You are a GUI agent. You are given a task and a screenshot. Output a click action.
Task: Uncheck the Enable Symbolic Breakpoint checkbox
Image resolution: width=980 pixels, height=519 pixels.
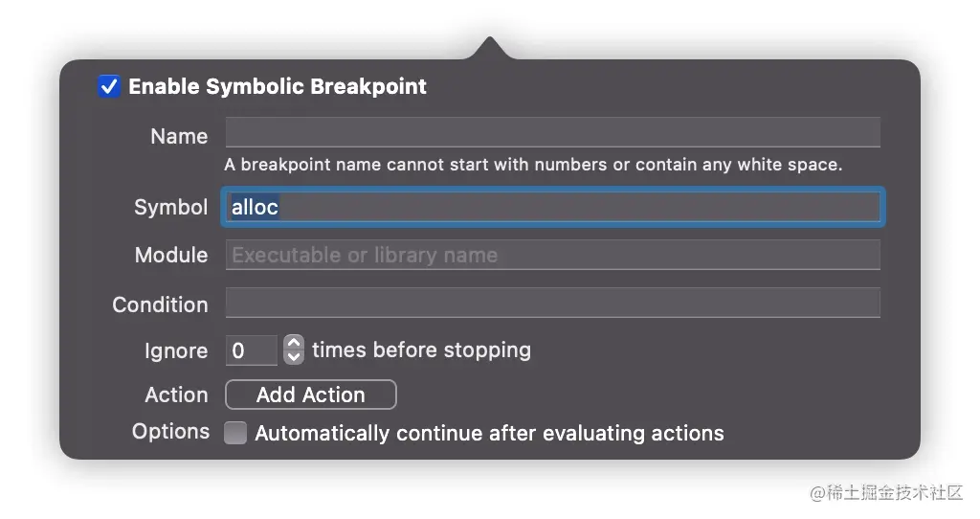(109, 86)
